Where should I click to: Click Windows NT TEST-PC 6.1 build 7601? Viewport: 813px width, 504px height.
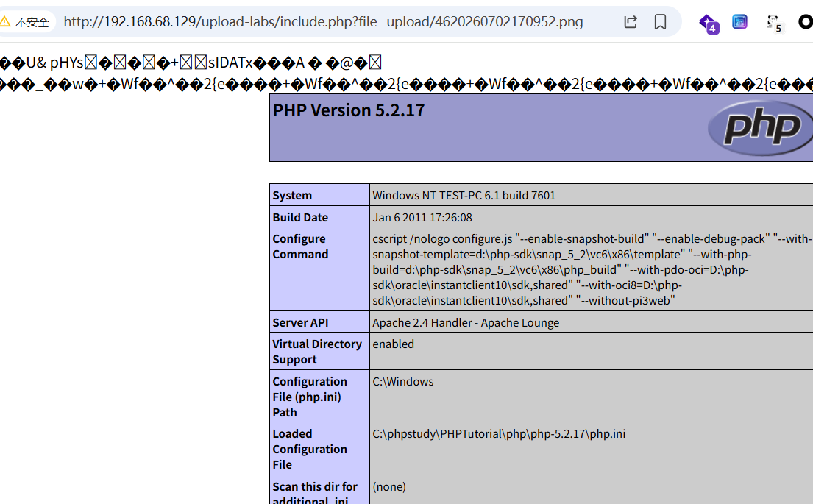pyautogui.click(x=464, y=196)
